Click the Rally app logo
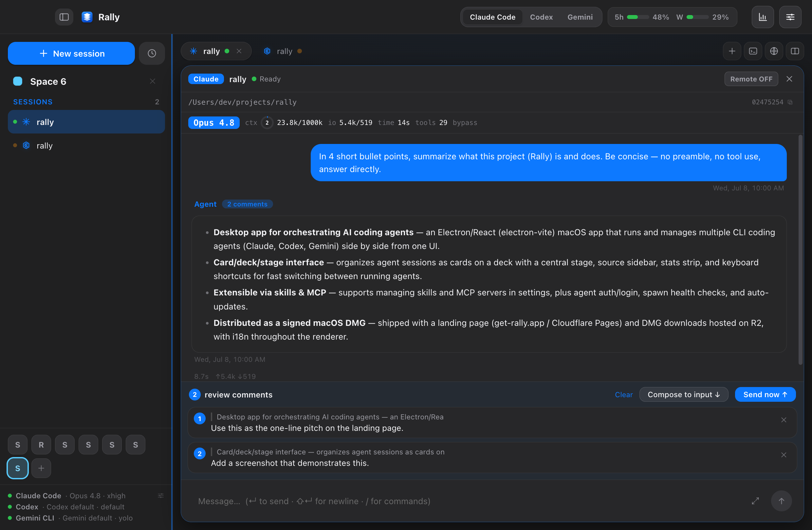 click(x=87, y=17)
